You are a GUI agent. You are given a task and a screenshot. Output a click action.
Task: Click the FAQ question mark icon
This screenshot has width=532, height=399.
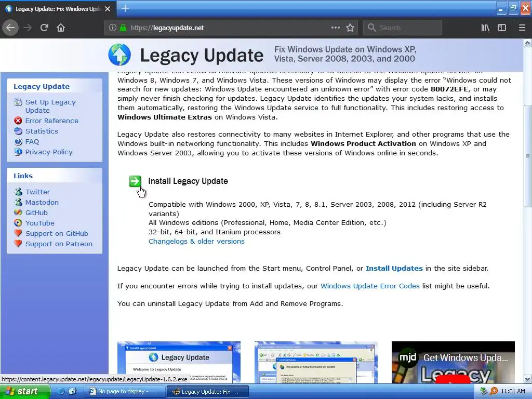(x=18, y=141)
